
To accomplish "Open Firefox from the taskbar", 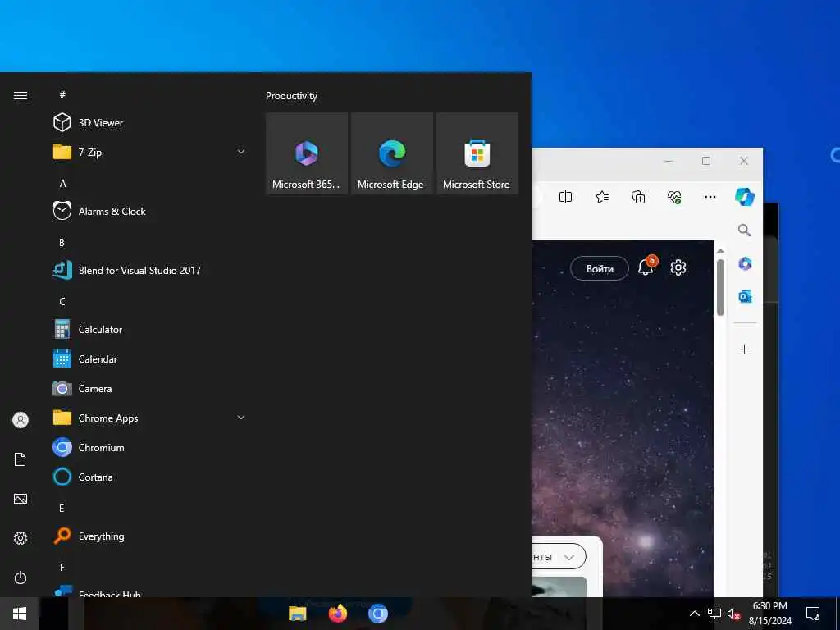I will click(337, 614).
